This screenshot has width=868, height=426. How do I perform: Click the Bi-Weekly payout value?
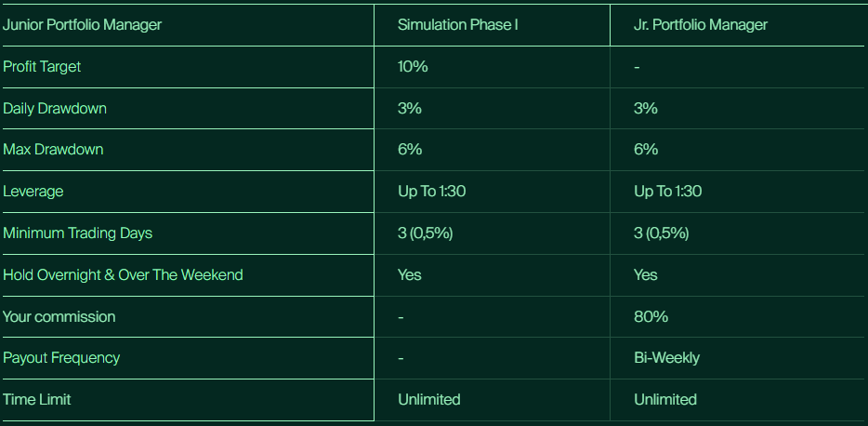(x=666, y=357)
